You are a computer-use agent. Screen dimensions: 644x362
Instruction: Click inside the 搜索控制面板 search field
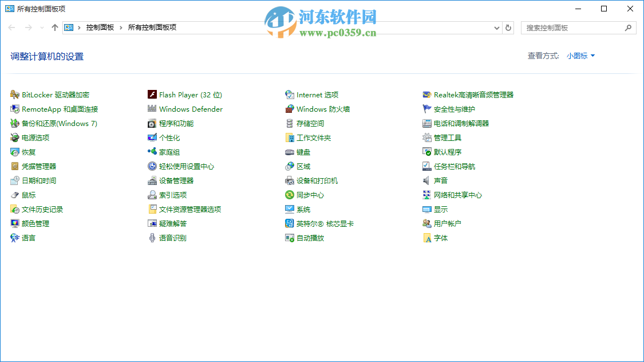point(572,27)
